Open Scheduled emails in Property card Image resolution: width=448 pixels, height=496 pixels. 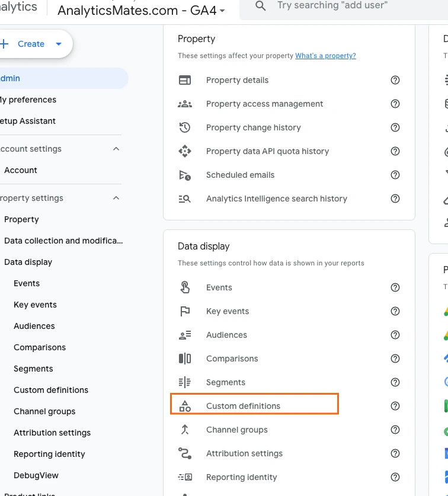point(240,175)
